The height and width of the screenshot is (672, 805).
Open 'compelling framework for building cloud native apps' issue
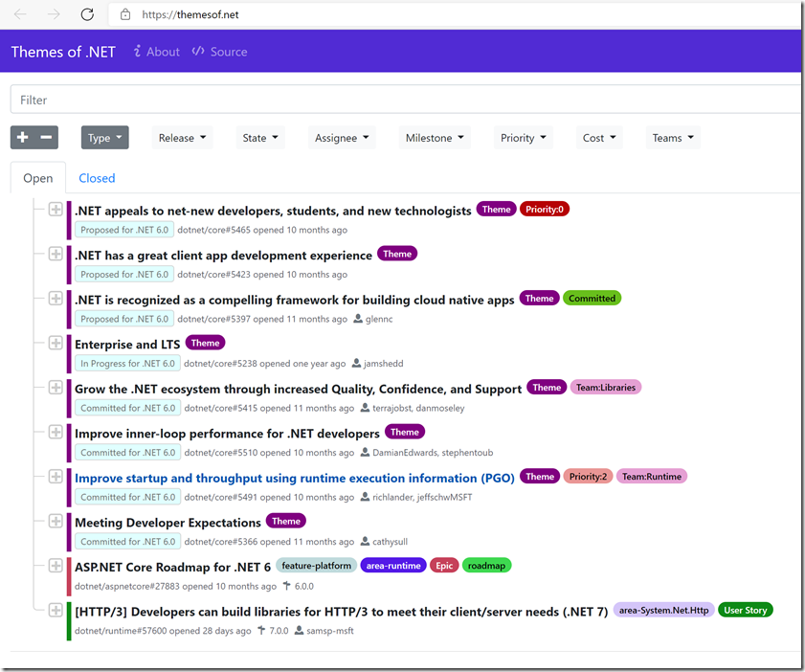[x=294, y=301]
